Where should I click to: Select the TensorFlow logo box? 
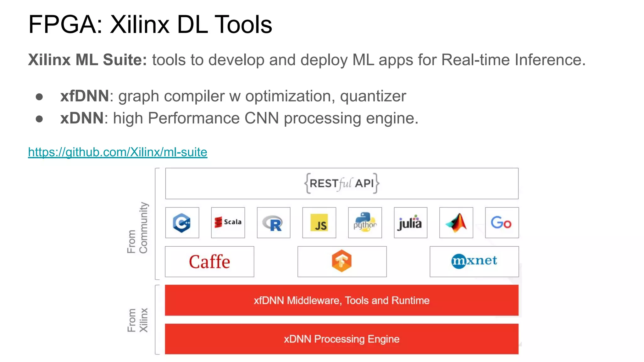point(342,262)
